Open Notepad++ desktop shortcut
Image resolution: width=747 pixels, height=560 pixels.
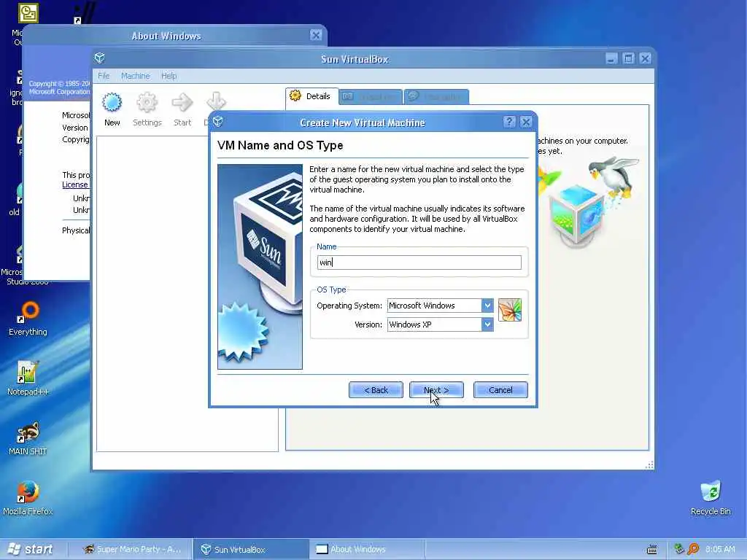(x=28, y=378)
